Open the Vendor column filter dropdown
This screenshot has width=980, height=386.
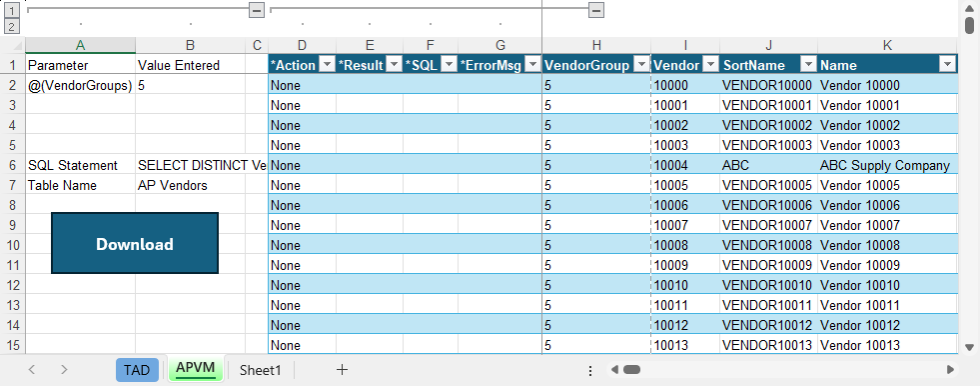(710, 64)
